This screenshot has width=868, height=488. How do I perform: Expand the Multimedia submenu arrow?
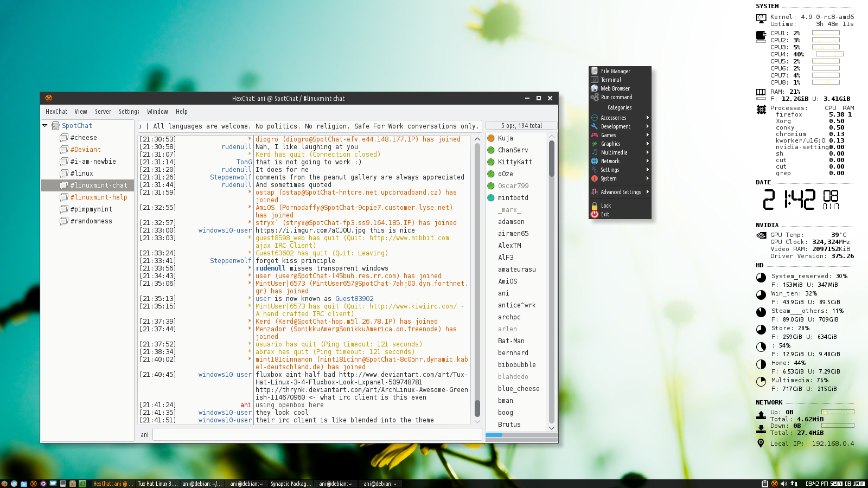647,152
